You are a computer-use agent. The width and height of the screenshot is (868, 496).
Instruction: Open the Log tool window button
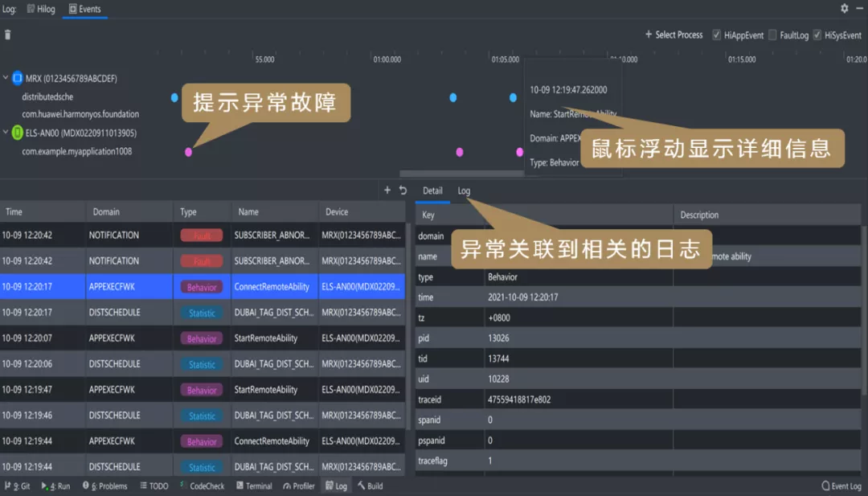click(336, 486)
